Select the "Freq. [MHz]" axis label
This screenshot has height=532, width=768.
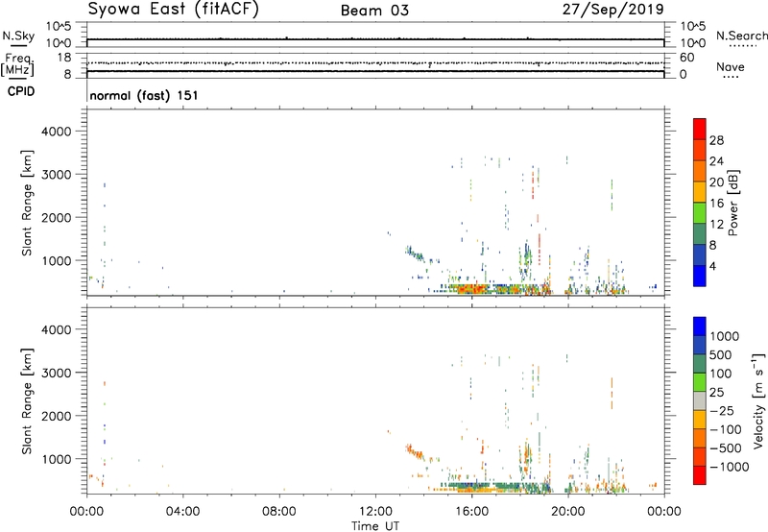pyautogui.click(x=18, y=64)
